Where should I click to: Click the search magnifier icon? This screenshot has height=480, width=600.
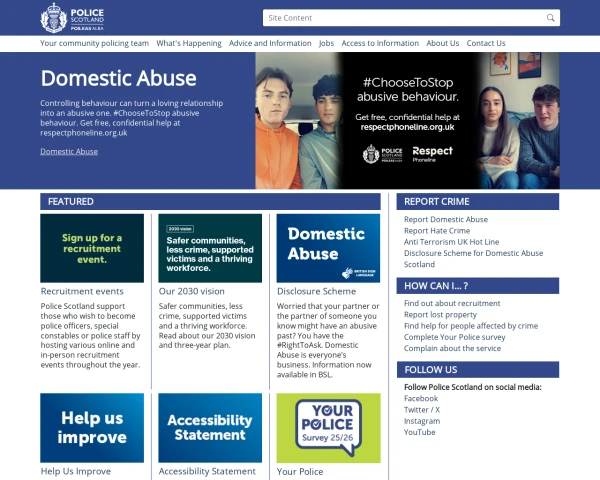(550, 18)
